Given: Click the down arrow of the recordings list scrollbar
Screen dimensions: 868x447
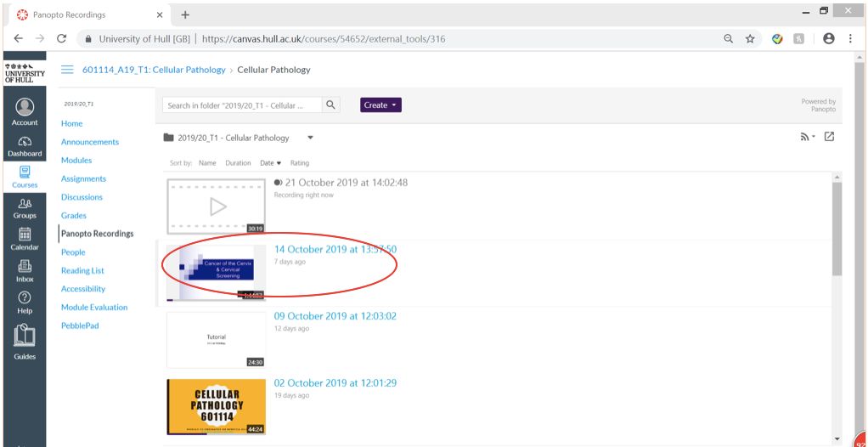Looking at the screenshot, I should [x=837, y=439].
